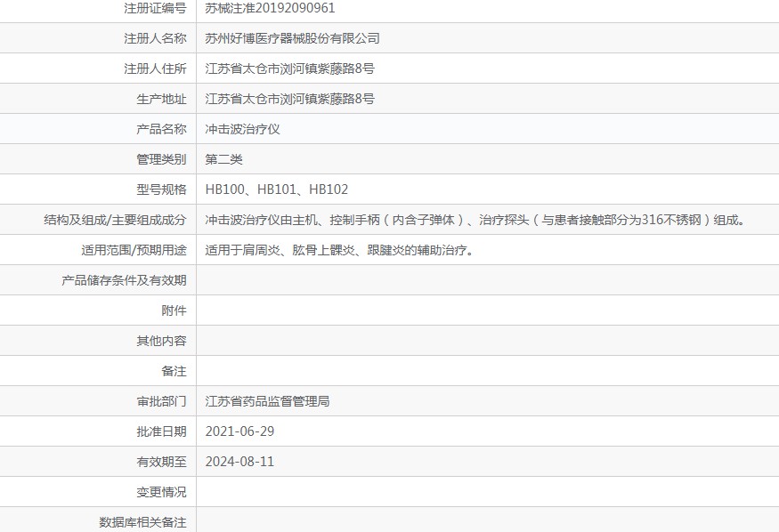
Task: Select the 数据库相关备注 label
Action: [x=142, y=522]
